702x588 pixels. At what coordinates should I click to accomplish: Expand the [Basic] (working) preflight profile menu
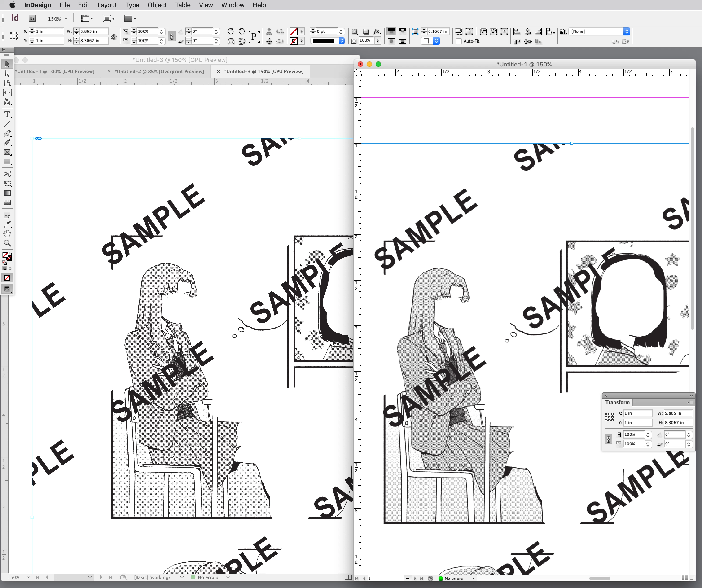182,577
